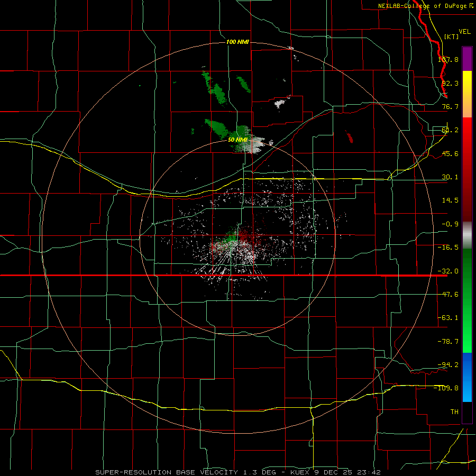Screen dimensions: 476x476
Task: Select the -32.0 scale value
Action: [x=448, y=271]
